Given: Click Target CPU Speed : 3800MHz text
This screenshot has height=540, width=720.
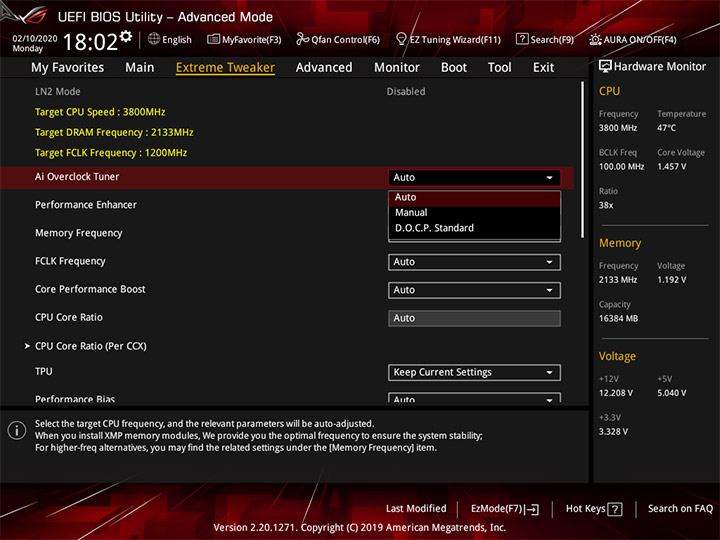Looking at the screenshot, I should pos(100,112).
